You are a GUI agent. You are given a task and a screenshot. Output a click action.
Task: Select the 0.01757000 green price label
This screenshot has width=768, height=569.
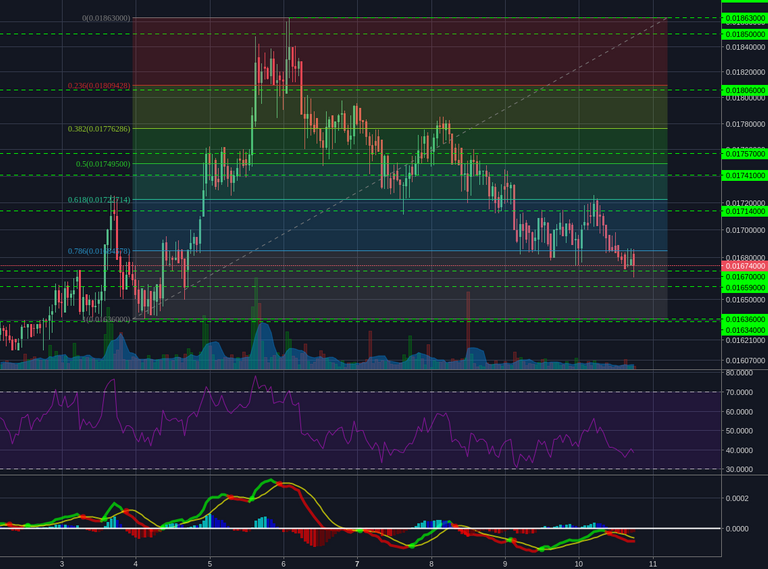click(744, 154)
